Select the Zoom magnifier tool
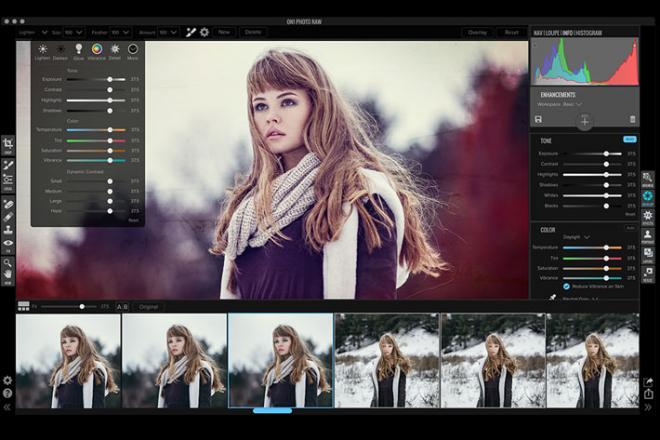660x440 pixels. pos(8,264)
